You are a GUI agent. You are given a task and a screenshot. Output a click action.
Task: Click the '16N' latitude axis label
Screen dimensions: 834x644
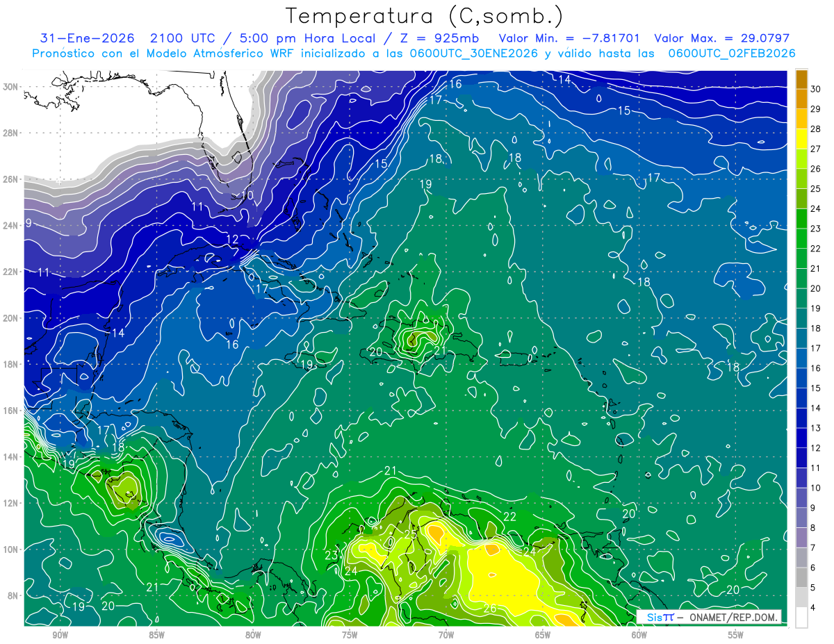(11, 411)
